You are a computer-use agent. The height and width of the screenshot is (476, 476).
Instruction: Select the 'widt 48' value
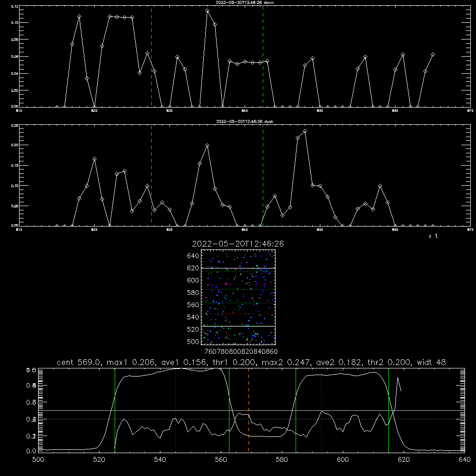431,362
